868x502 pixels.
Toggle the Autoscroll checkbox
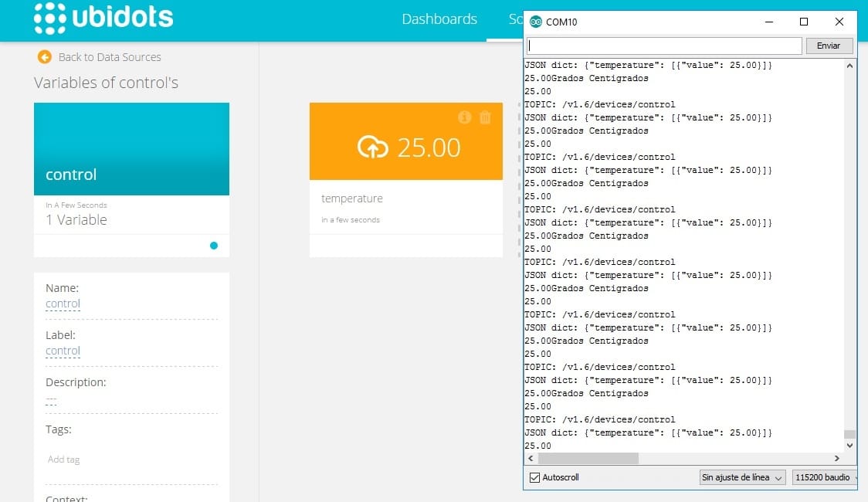click(534, 477)
